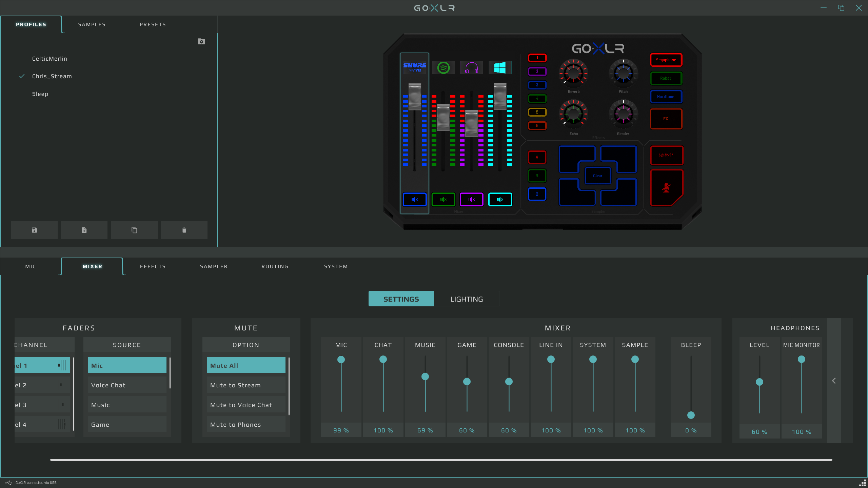Select the Spotify channel icon
868x488 pixels.
pos(443,67)
